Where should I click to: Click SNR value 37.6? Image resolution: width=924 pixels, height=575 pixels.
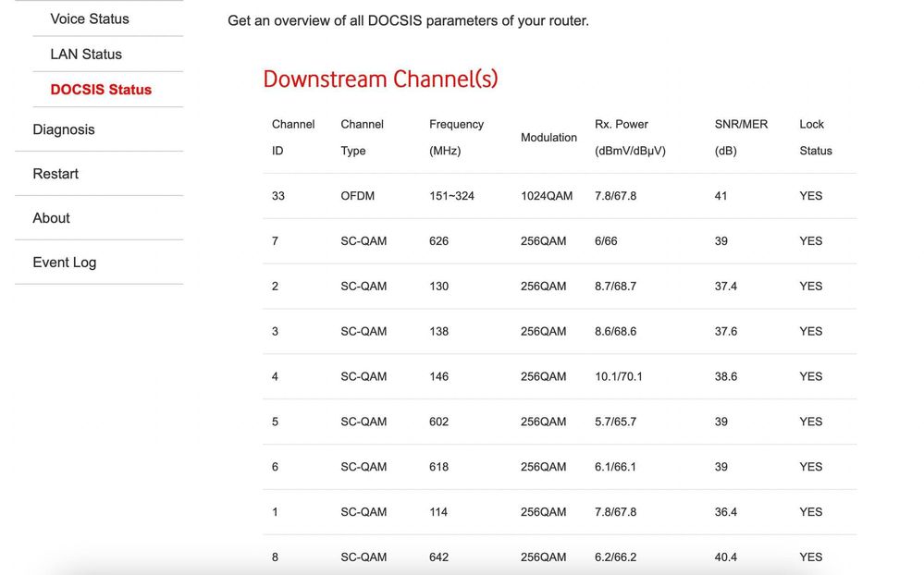click(725, 331)
